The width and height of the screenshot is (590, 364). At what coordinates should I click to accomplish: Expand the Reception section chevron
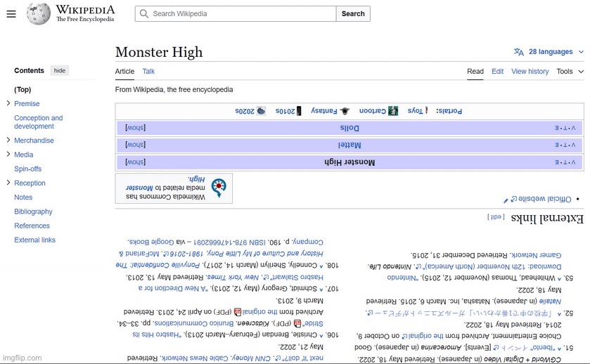(x=8, y=183)
